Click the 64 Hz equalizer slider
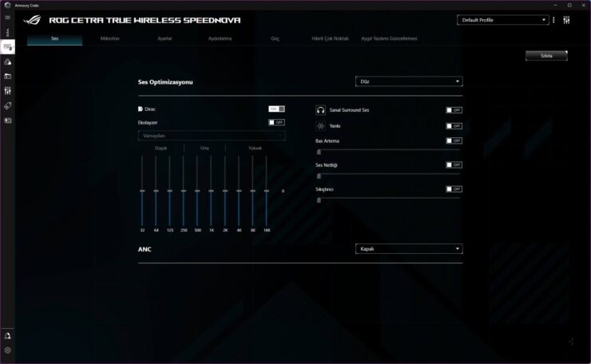 (x=156, y=191)
